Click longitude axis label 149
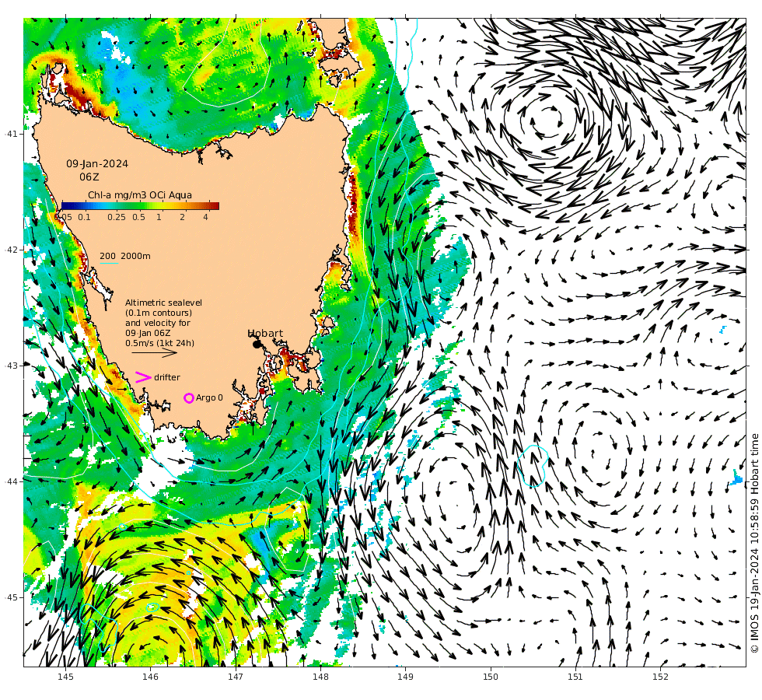This screenshot has height=700, width=762. click(405, 677)
